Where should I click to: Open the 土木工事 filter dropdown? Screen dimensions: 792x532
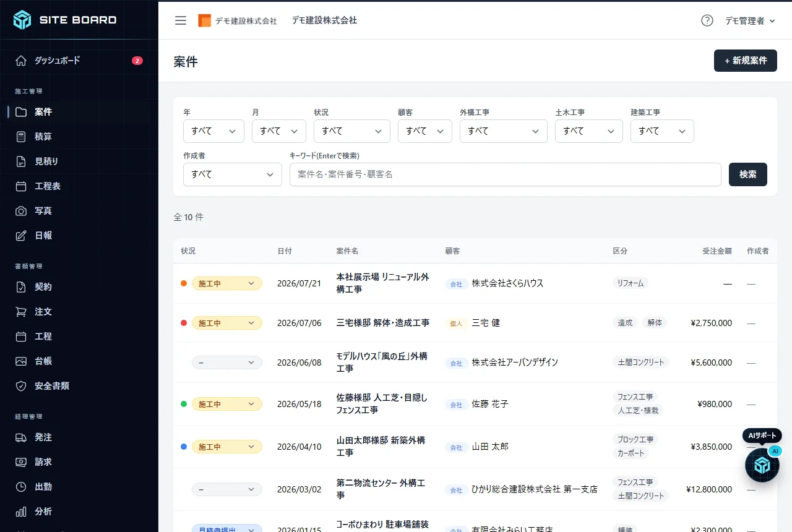pos(589,131)
